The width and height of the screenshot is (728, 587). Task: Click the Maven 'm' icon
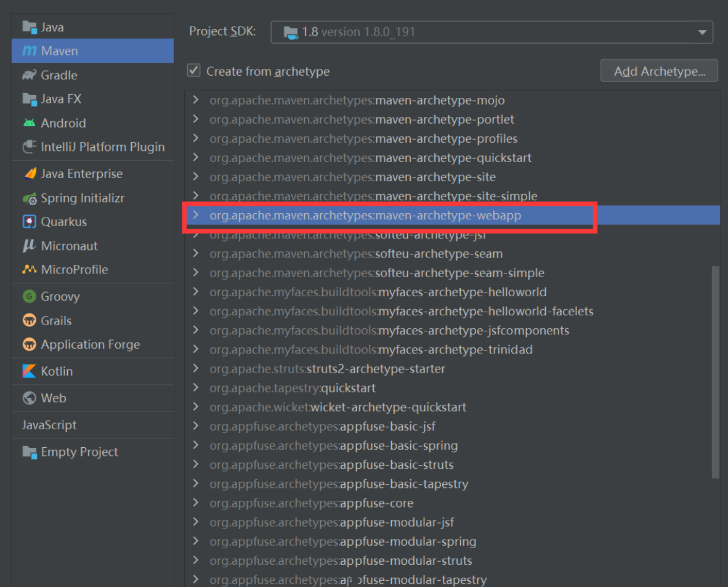pos(29,51)
